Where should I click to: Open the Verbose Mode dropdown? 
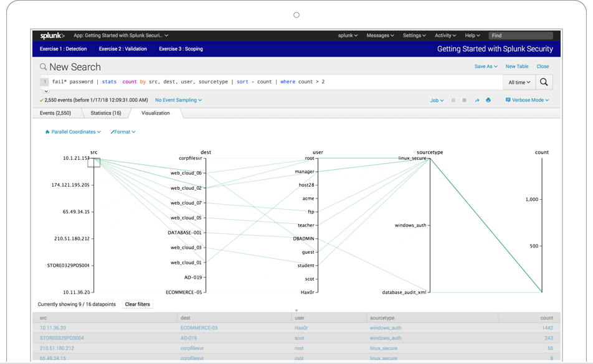pyautogui.click(x=527, y=100)
